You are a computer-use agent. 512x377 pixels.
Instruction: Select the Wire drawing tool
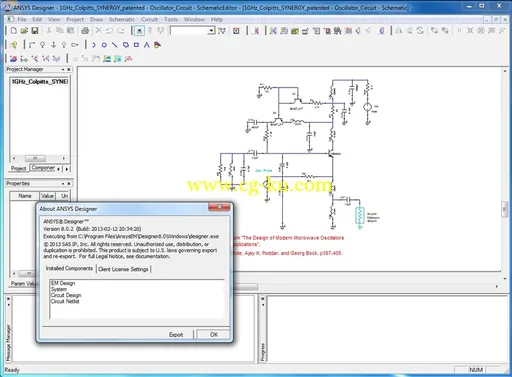tap(32, 45)
